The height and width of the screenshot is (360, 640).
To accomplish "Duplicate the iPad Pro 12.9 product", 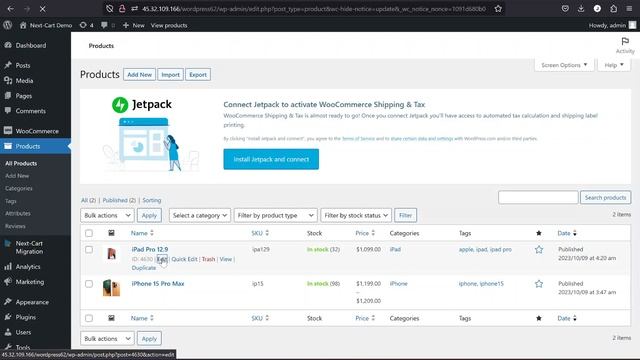I will point(144,268).
